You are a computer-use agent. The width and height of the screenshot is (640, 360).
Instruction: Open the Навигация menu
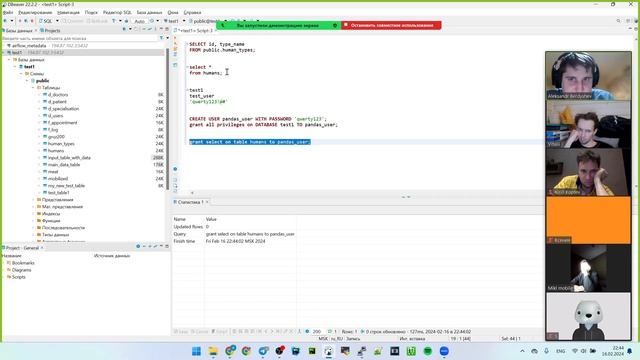tap(68, 13)
